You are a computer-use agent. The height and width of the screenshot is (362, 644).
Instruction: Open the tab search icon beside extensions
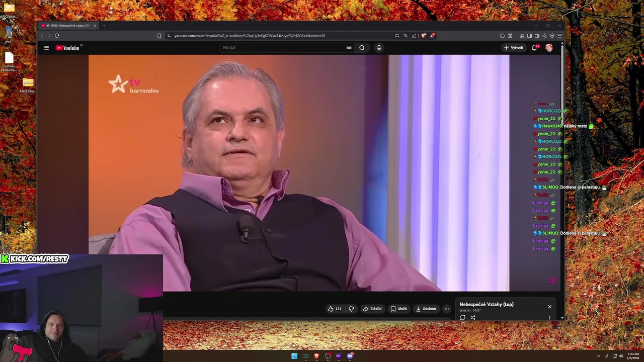[510, 36]
